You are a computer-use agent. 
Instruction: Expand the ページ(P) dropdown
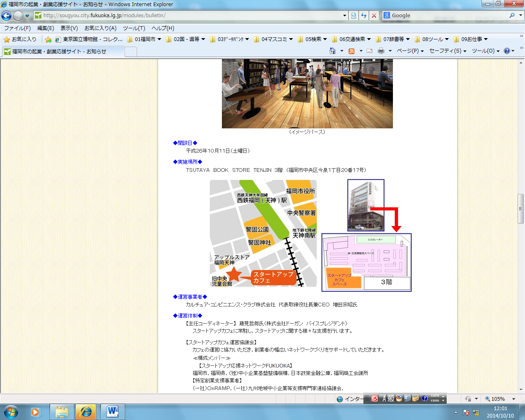(x=410, y=51)
